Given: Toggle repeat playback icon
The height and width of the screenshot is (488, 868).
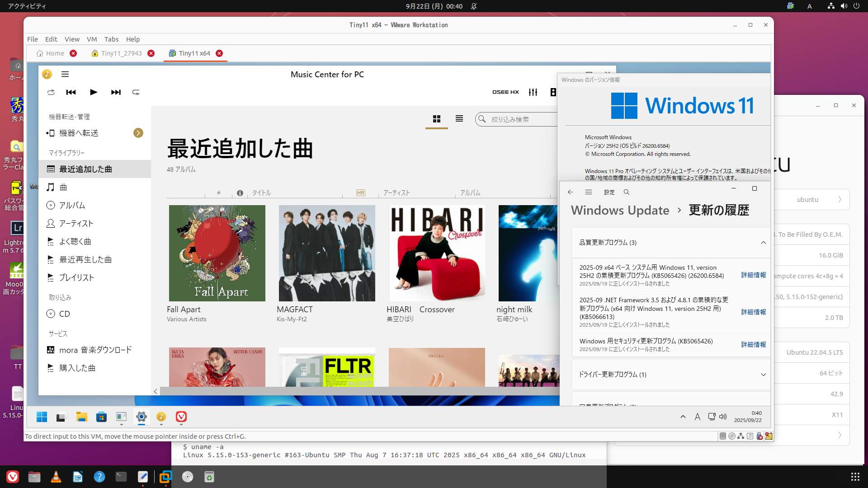Looking at the screenshot, I should (136, 92).
